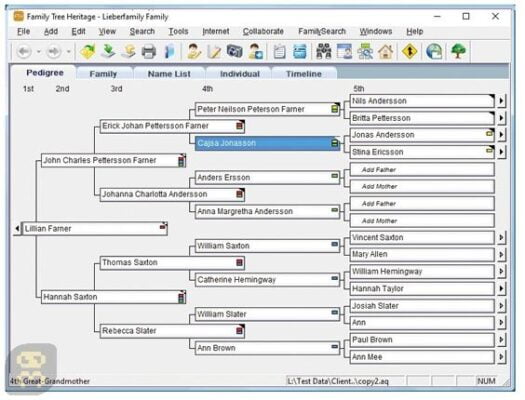The image size is (525, 400).
Task: Click Add Mother for Anders Ersson
Action: 422,186
